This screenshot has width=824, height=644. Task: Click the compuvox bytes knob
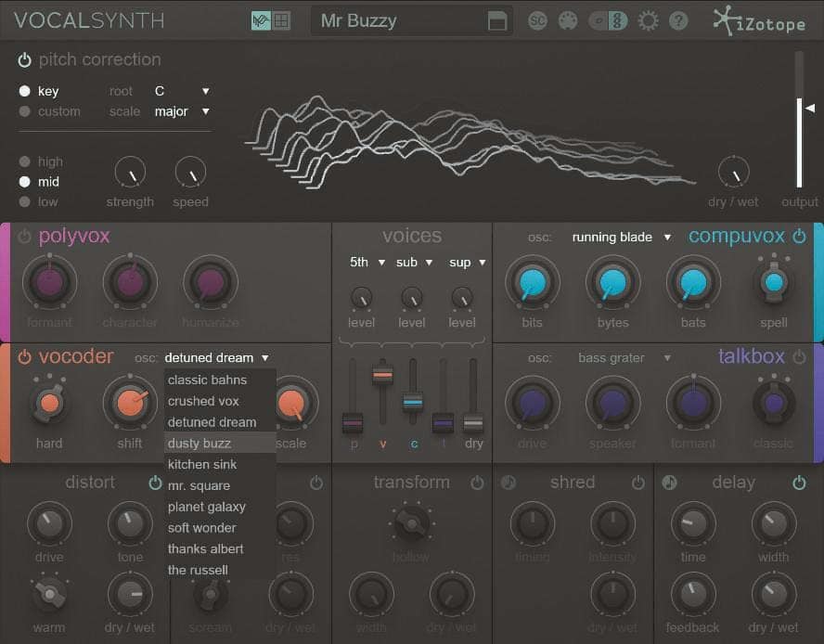(x=612, y=282)
